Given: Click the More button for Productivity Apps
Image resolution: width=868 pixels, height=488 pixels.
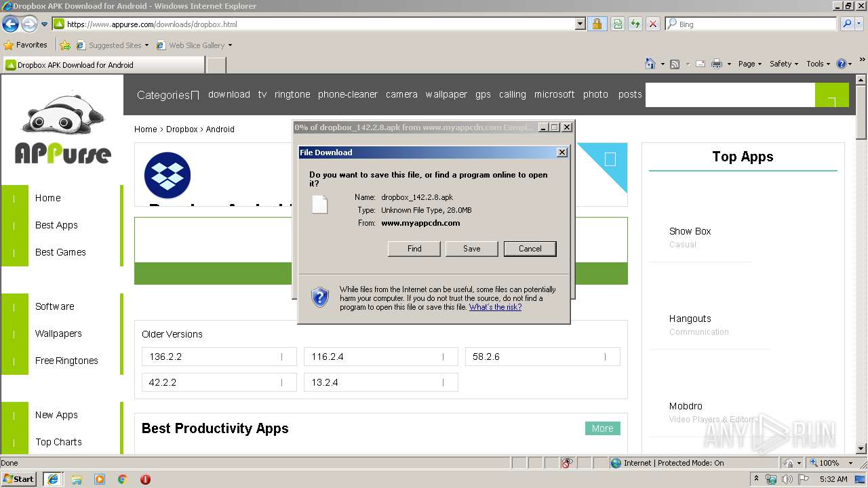Looking at the screenshot, I should coord(603,428).
